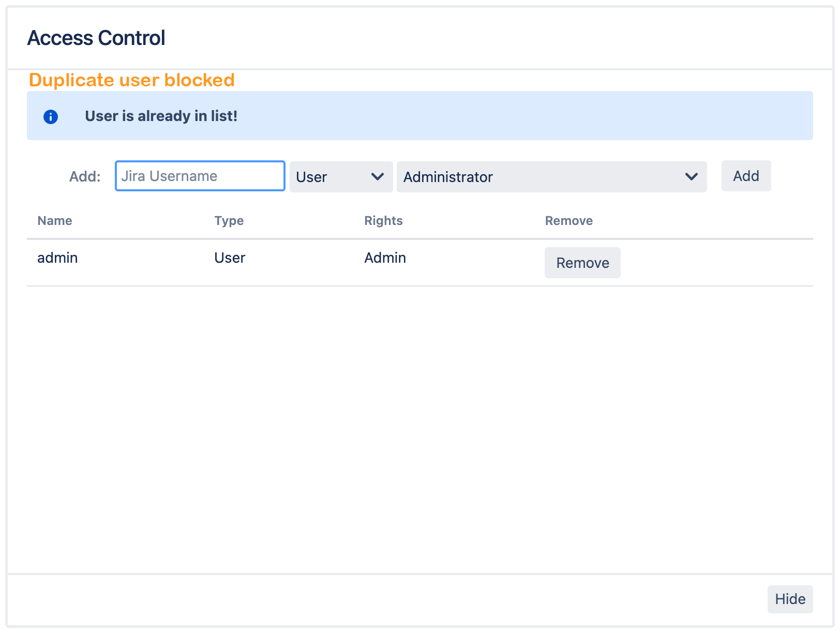Open the Administrator rights dropdown

coord(551,177)
